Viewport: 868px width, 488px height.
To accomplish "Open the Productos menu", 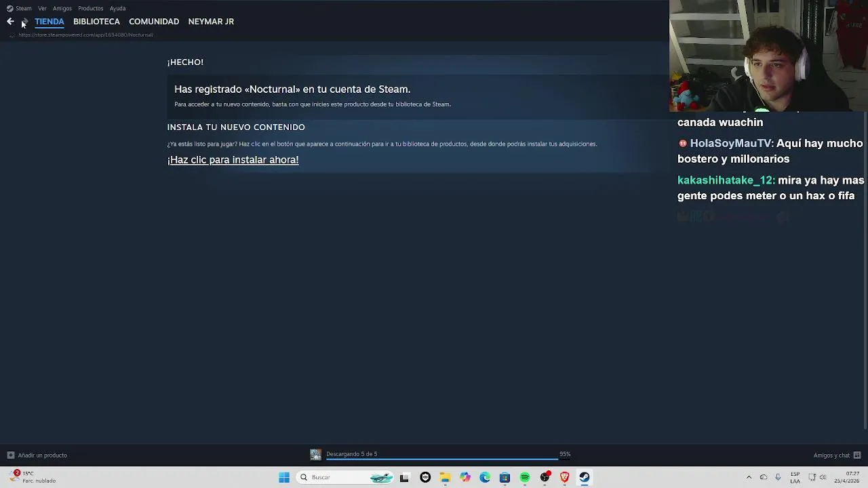I will click(90, 9).
